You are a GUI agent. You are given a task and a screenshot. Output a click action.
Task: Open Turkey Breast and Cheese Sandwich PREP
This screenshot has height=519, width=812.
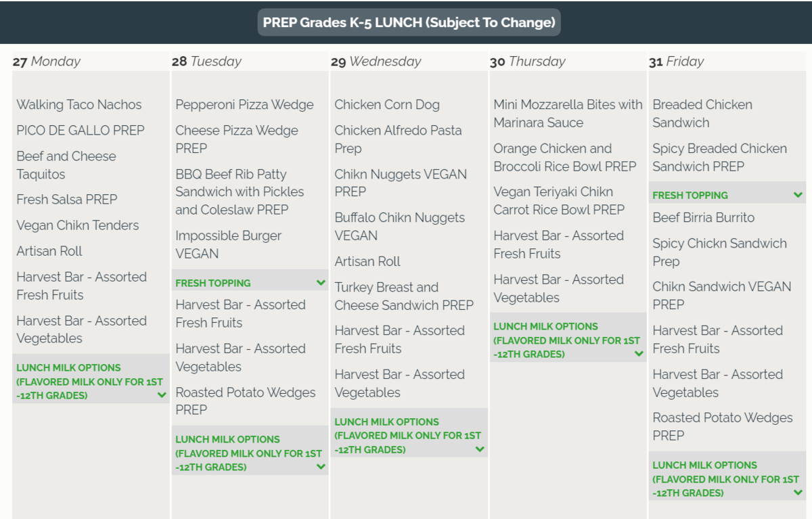coord(404,296)
